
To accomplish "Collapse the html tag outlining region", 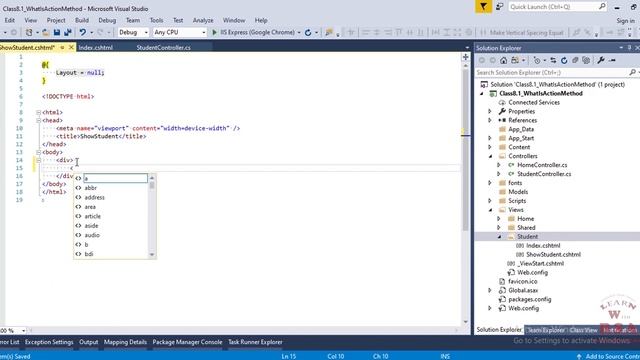I will (38, 112).
